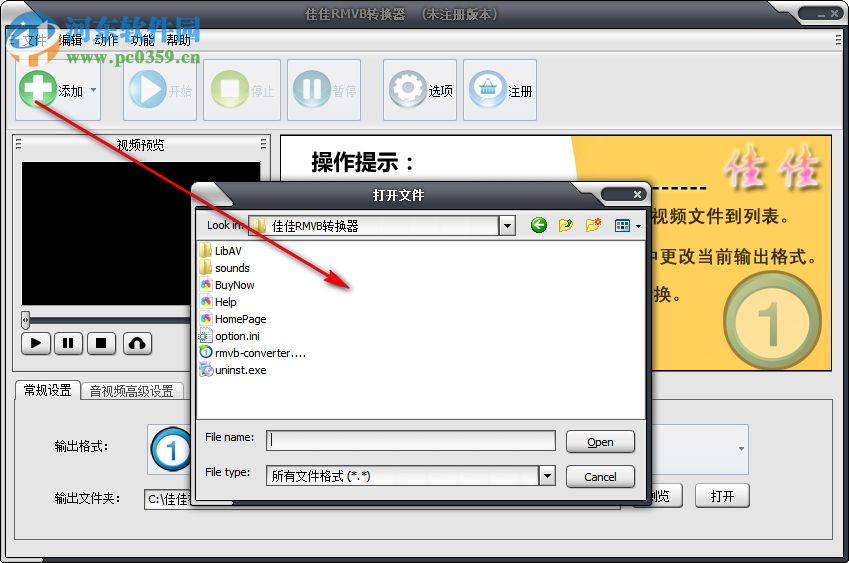The image size is (849, 563).
Task: Click the green Back arrow icon
Action: coord(539,225)
